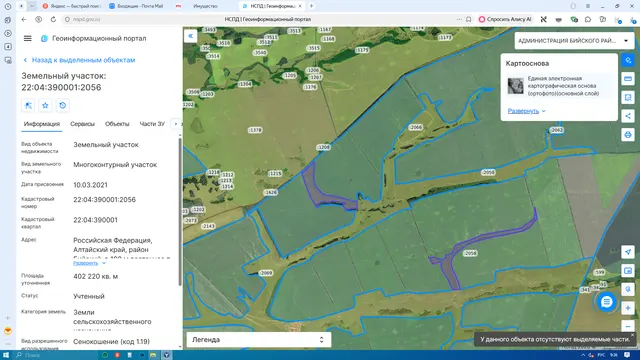Screen dimensions: 640x360
Task: Open the share map tool
Action: [x=628, y=116]
